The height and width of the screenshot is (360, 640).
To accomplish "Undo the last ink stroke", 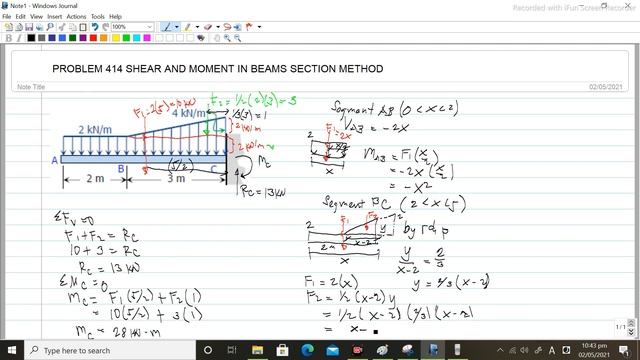I will (x=95, y=27).
